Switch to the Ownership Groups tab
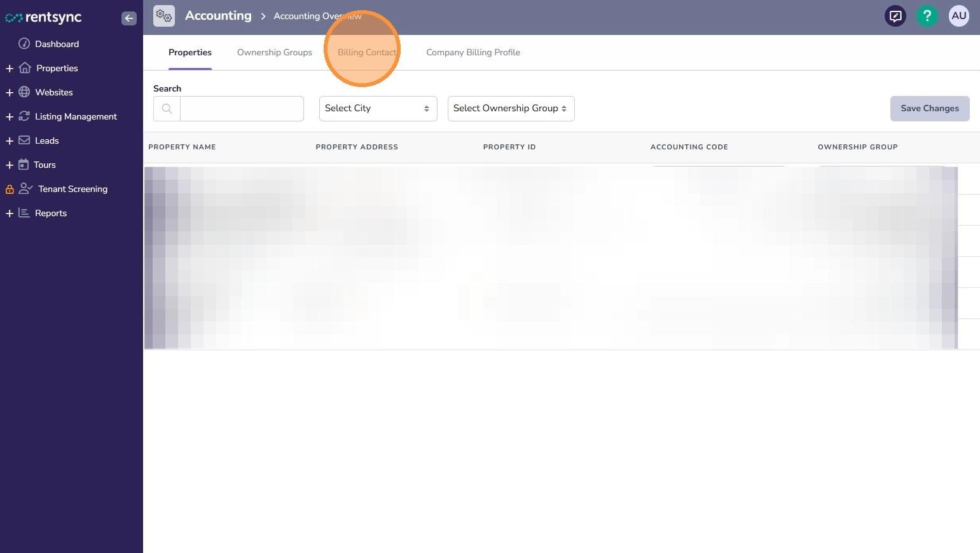Viewport: 980px width, 553px height. click(275, 53)
